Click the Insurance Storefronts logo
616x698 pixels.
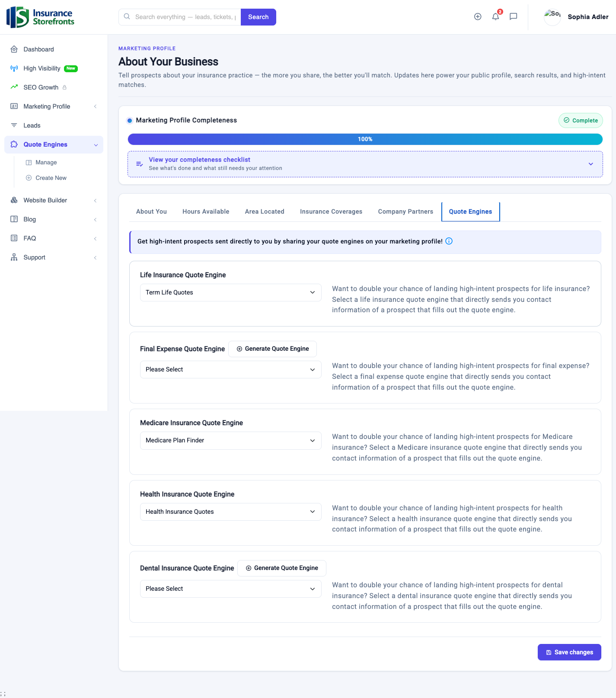[x=40, y=17]
